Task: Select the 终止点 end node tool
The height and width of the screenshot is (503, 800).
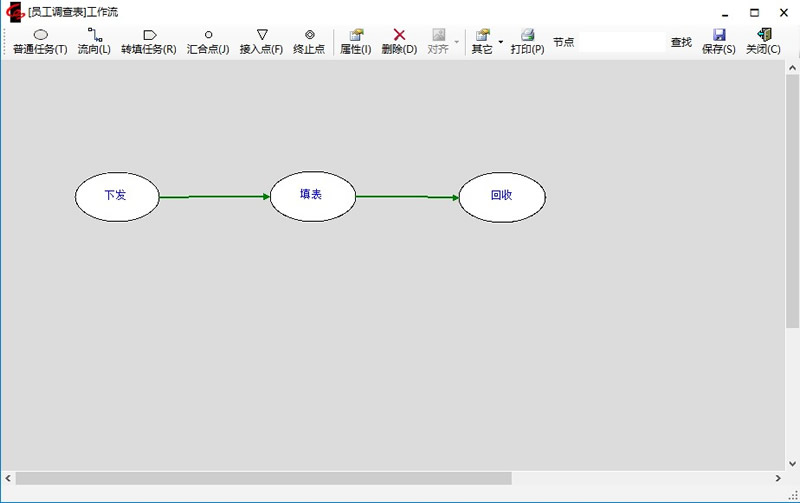Action: 309,41
